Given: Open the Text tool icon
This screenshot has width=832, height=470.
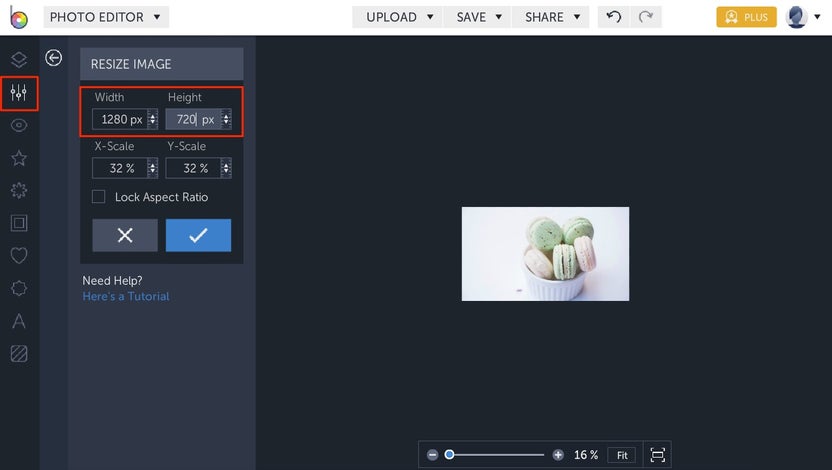Looking at the screenshot, I should tap(19, 321).
